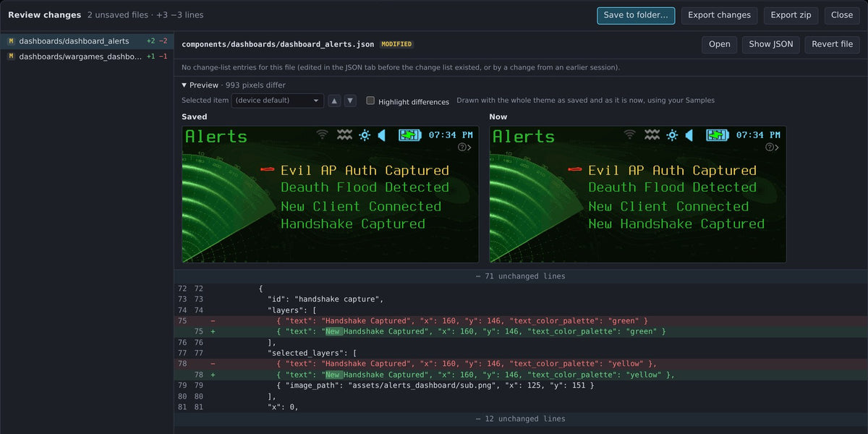Click the red submarine icon in Saved preview
The image size is (868, 434).
tap(268, 170)
